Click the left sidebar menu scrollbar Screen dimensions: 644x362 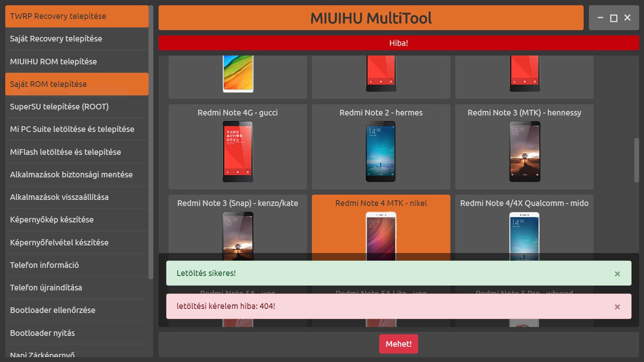coord(151,142)
